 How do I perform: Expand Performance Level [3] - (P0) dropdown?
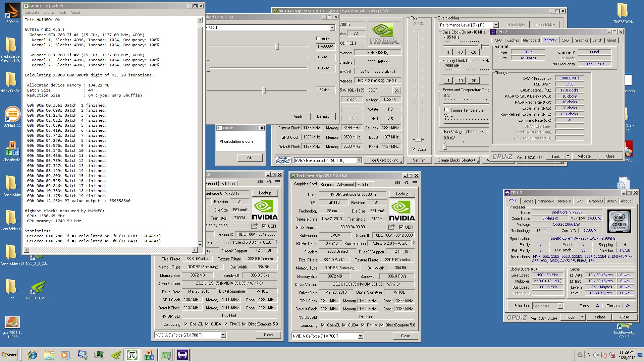[x=496, y=25]
